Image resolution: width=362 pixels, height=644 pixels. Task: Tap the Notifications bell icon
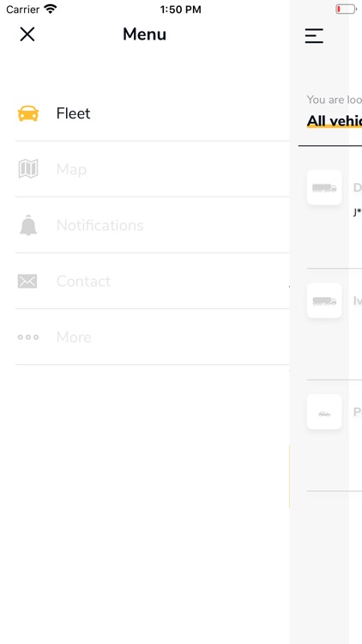tap(28, 226)
